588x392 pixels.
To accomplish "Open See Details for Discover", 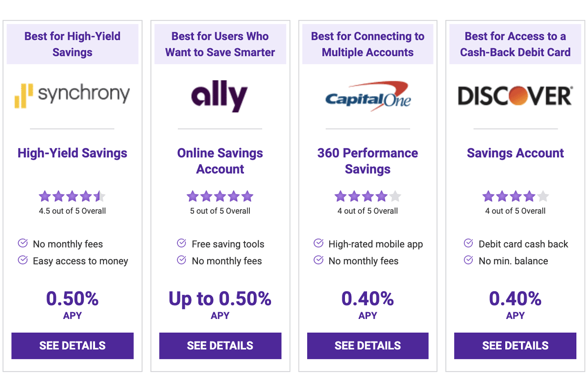I will (515, 345).
